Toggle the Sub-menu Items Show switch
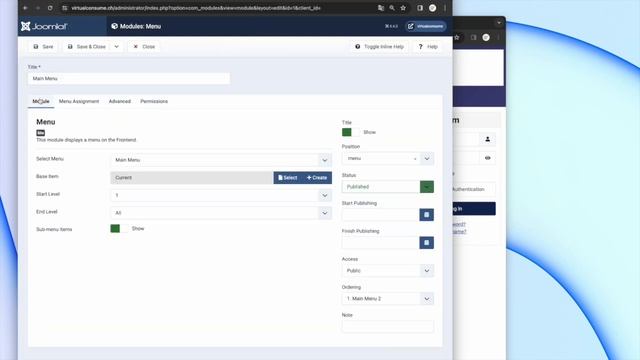This screenshot has width=640, height=360. coord(119,229)
